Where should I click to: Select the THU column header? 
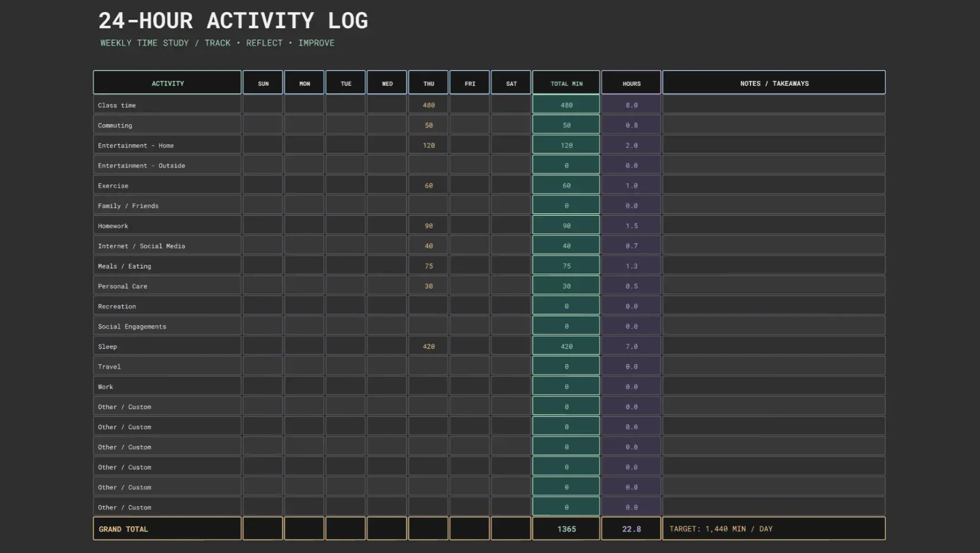coord(428,83)
